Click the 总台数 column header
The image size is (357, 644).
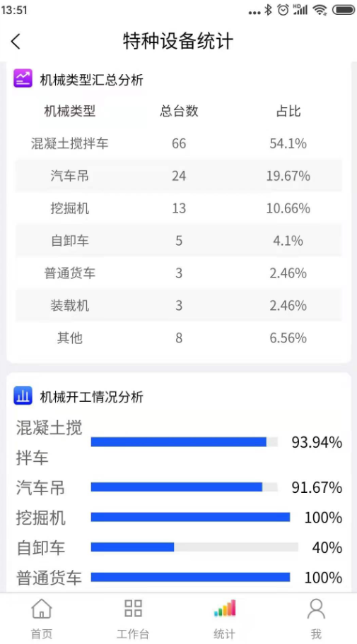click(x=179, y=111)
